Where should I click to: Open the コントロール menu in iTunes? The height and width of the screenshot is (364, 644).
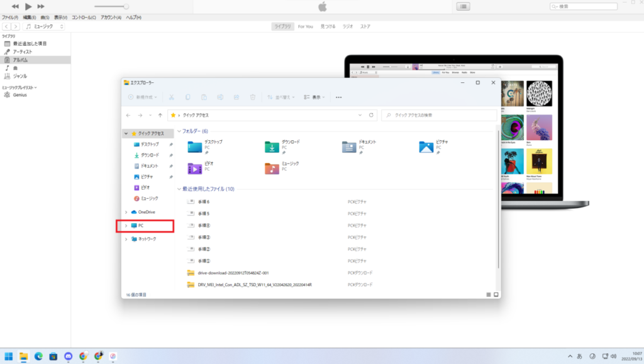click(x=84, y=17)
